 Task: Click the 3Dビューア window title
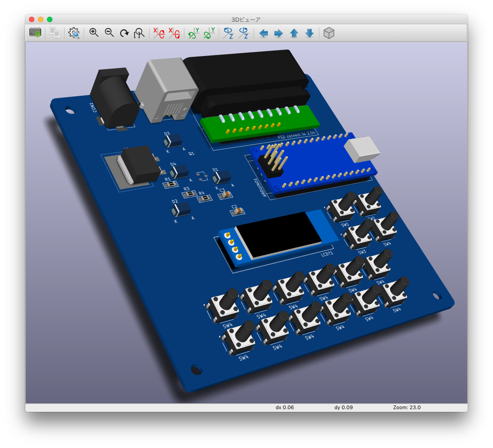pos(246,19)
